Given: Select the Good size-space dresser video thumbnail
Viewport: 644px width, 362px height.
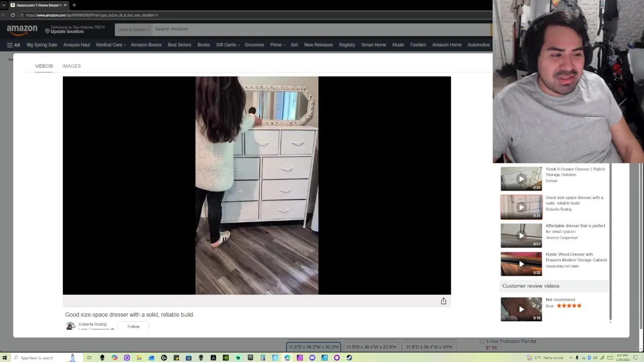Looking at the screenshot, I should [521, 207].
